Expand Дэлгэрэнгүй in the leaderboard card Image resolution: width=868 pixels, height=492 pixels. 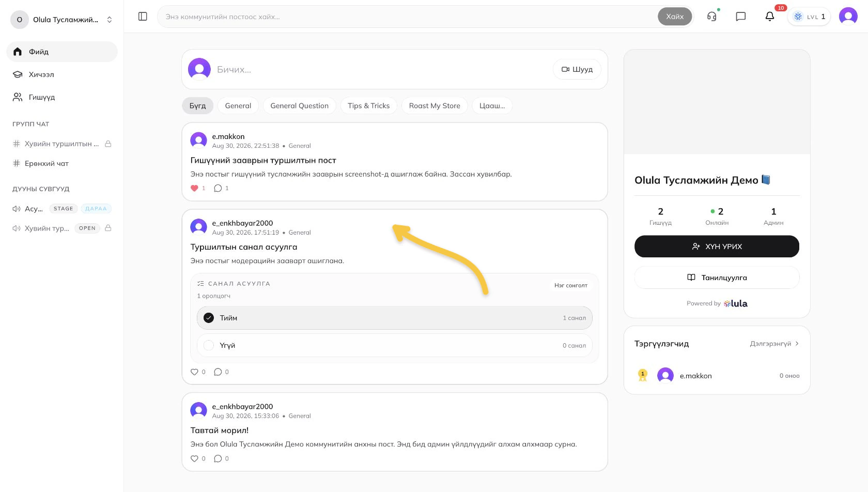coord(774,344)
